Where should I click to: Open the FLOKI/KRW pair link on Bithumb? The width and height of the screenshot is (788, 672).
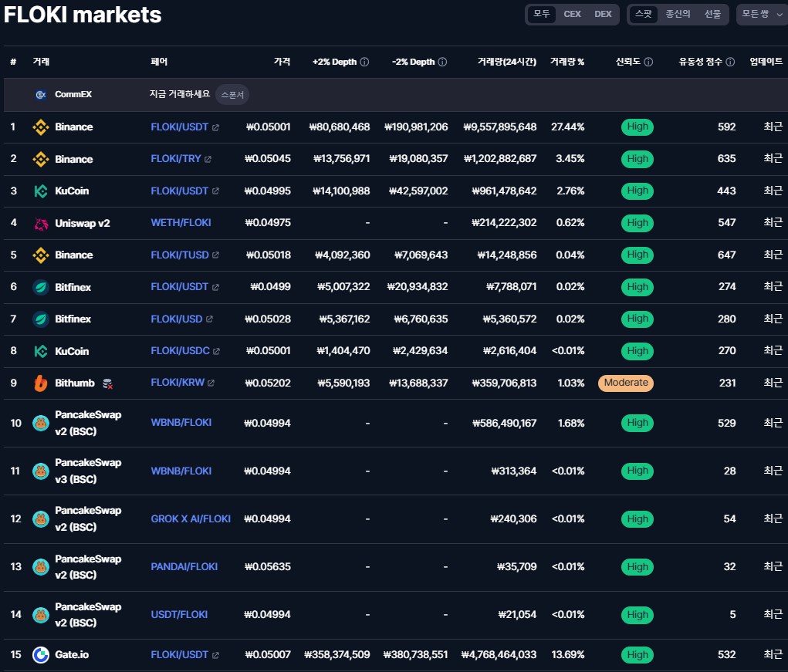[x=178, y=383]
